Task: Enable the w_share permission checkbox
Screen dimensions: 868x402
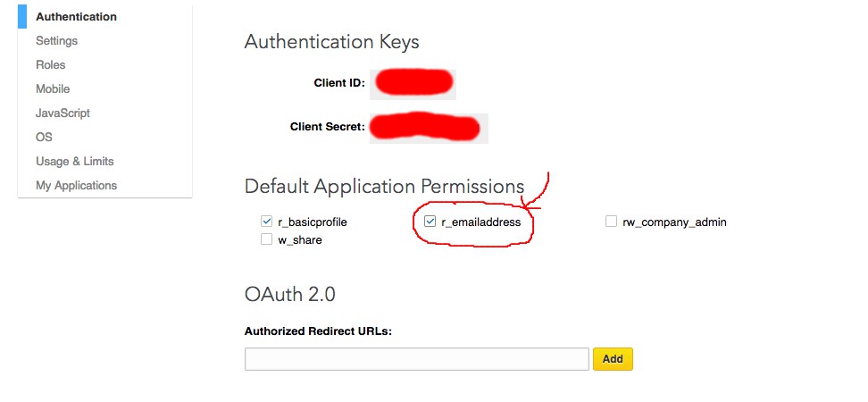Action: click(266, 239)
